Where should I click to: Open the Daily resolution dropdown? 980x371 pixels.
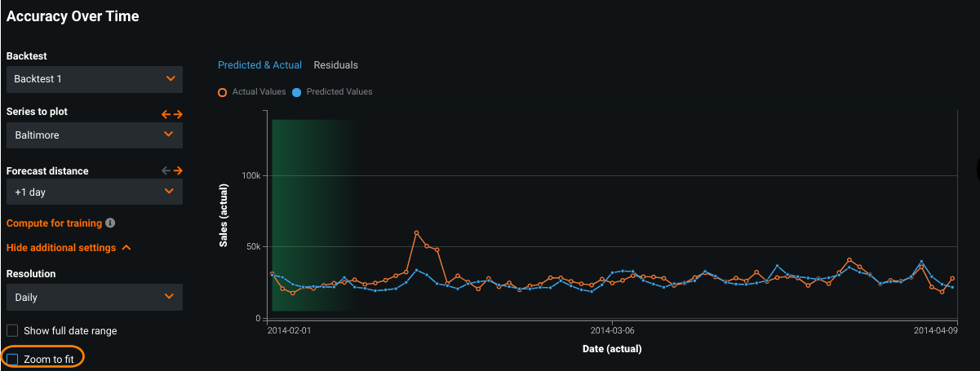(x=94, y=298)
